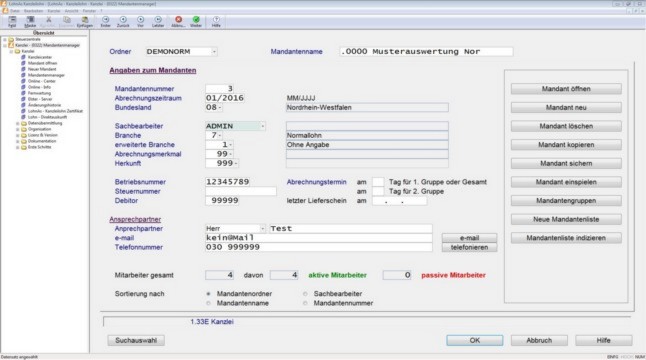Click the Neue Mandantenliste button
The image size is (646, 360).
click(566, 220)
